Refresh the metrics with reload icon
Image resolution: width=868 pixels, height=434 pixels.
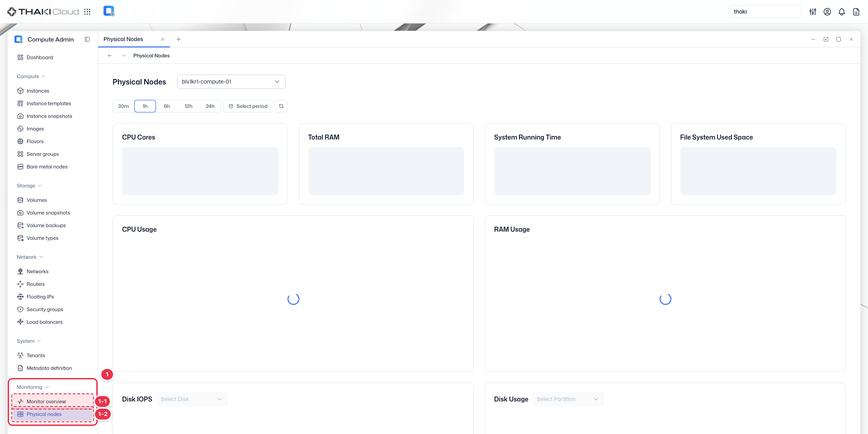(281, 106)
